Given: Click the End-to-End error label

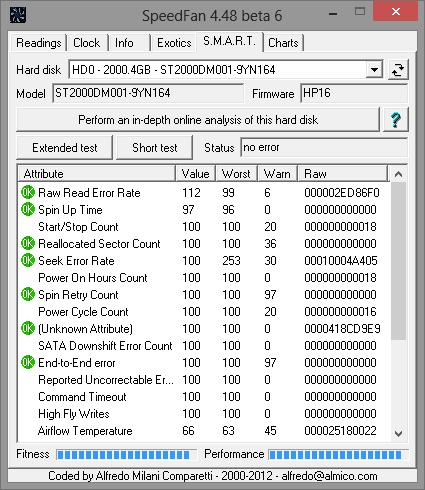Looking at the screenshot, I should (77, 363).
